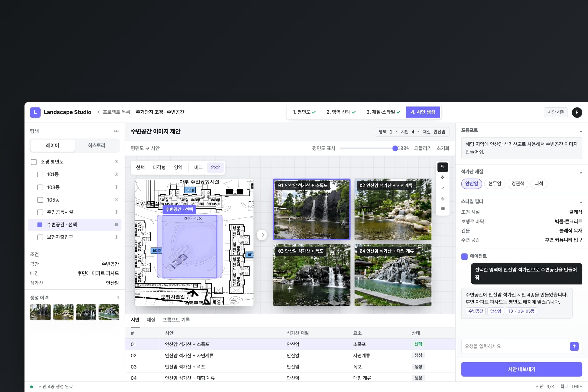Toggle visibility of 101동 layer
The height and width of the screenshot is (392, 588).
click(116, 174)
